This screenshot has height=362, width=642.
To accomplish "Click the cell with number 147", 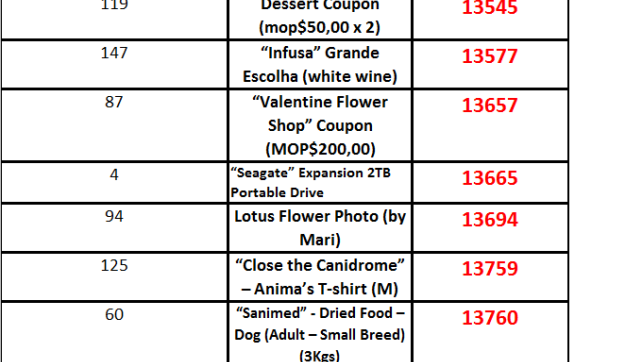I will point(114,64).
